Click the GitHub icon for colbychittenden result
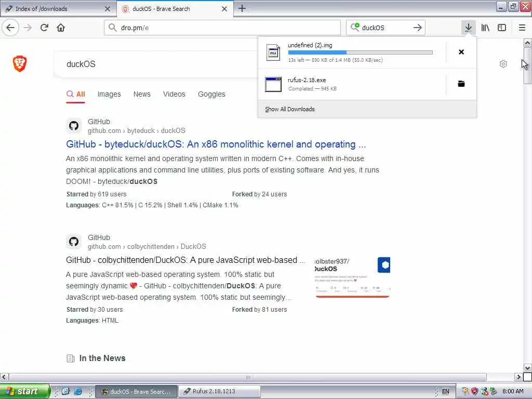Viewport: 532px width, 399px height. click(x=74, y=242)
